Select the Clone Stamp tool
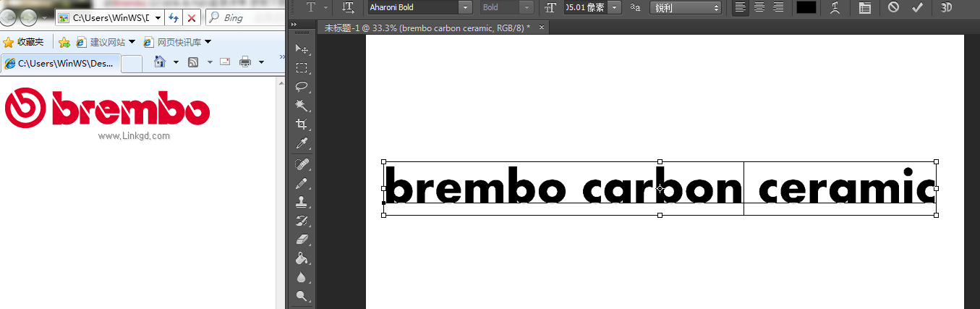Image resolution: width=980 pixels, height=309 pixels. 302,202
